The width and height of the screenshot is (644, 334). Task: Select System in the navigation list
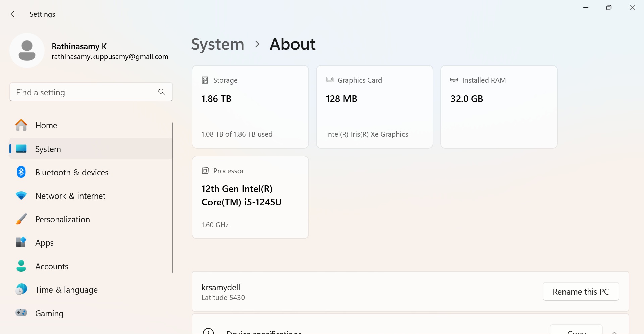(x=91, y=149)
